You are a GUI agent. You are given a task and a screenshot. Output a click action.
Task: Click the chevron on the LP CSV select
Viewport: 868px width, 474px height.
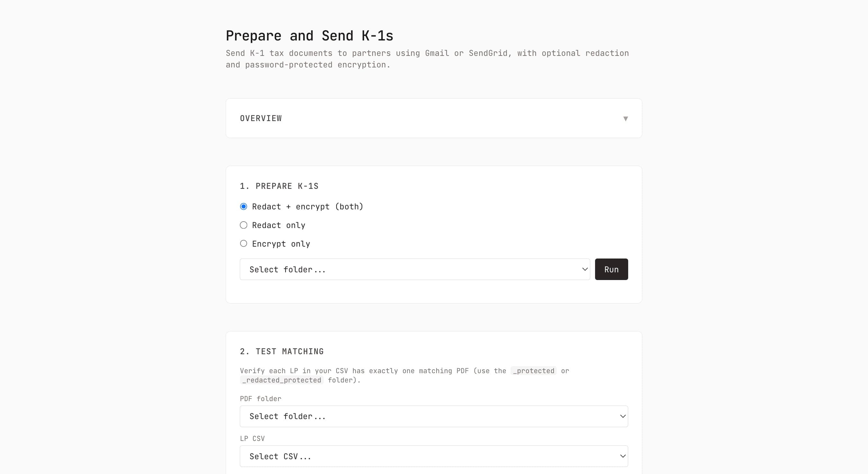(623, 456)
